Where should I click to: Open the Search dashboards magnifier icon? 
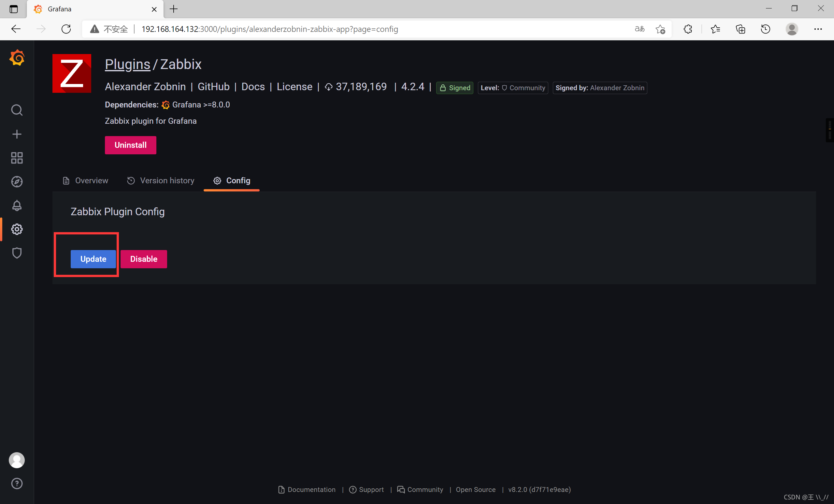point(17,110)
